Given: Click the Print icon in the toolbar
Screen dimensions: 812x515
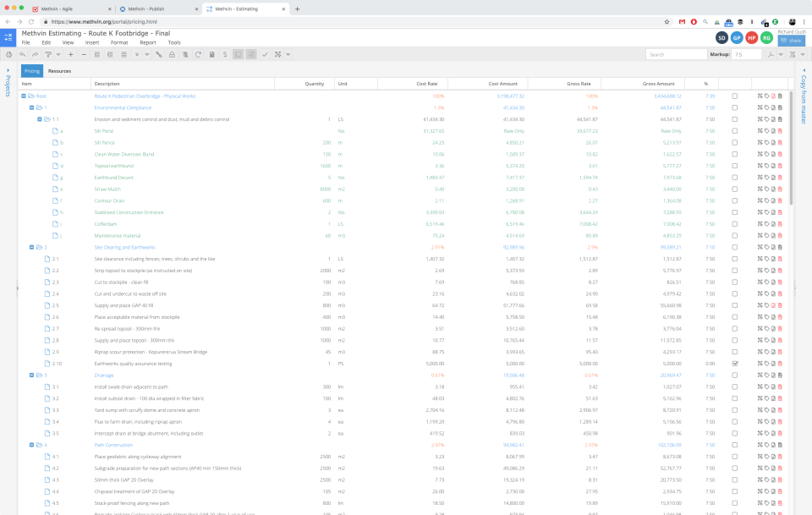Looking at the screenshot, I should pos(8,54).
